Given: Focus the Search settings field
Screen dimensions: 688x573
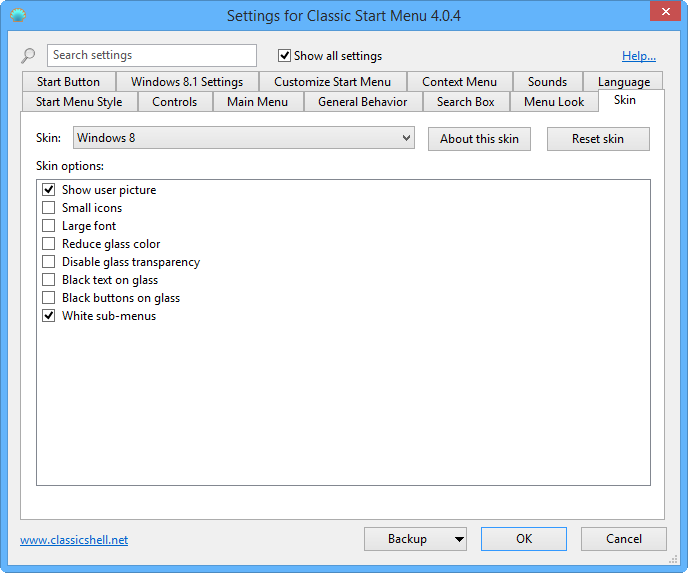Looking at the screenshot, I should click(152, 55).
